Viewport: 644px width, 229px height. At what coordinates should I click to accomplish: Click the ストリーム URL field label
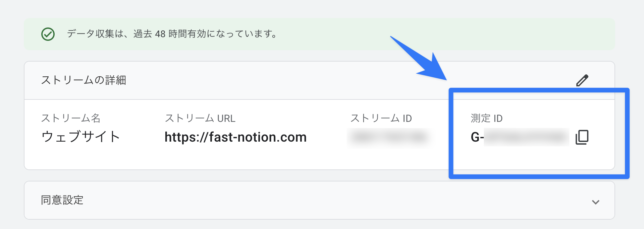click(200, 118)
